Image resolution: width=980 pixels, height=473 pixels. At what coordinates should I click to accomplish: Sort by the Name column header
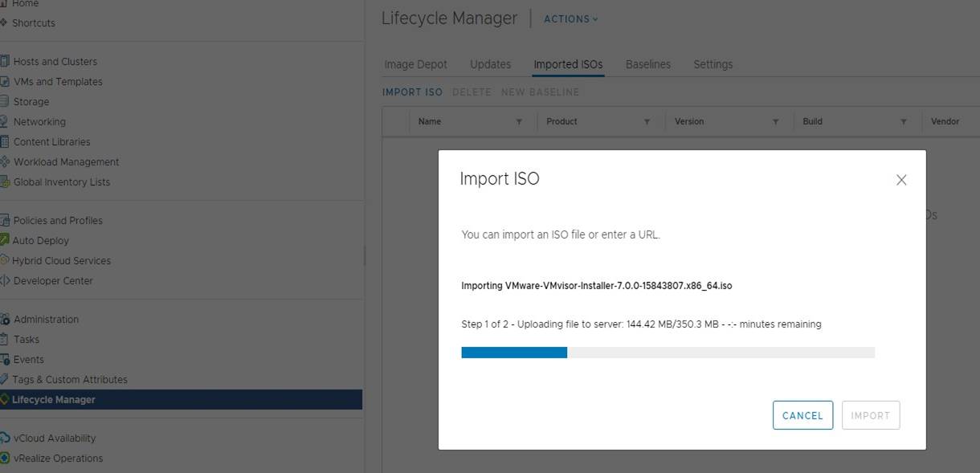click(x=430, y=121)
